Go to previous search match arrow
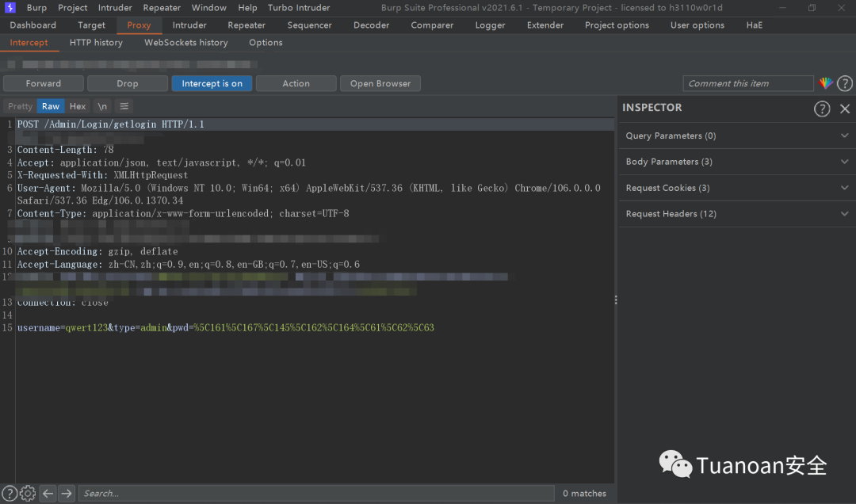 click(x=48, y=493)
